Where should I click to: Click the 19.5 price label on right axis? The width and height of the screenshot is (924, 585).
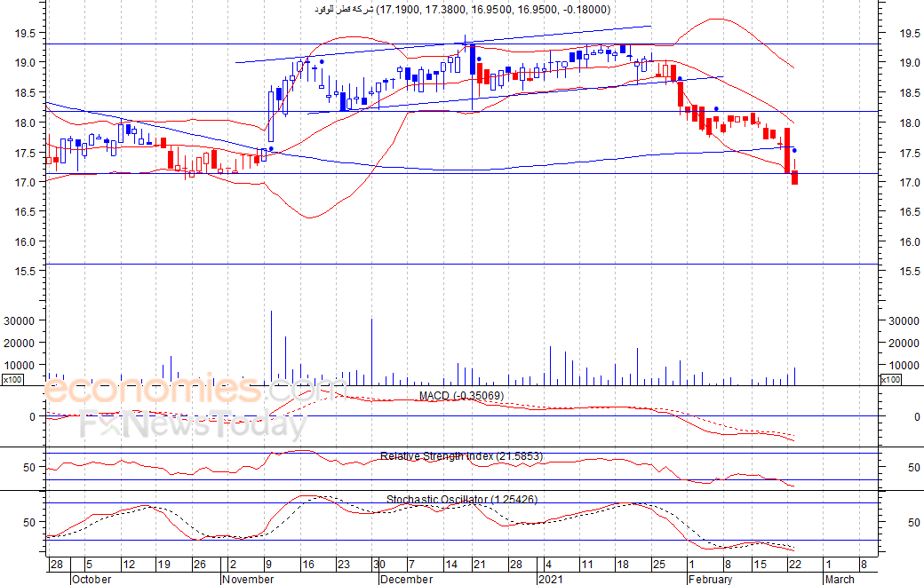910,34
